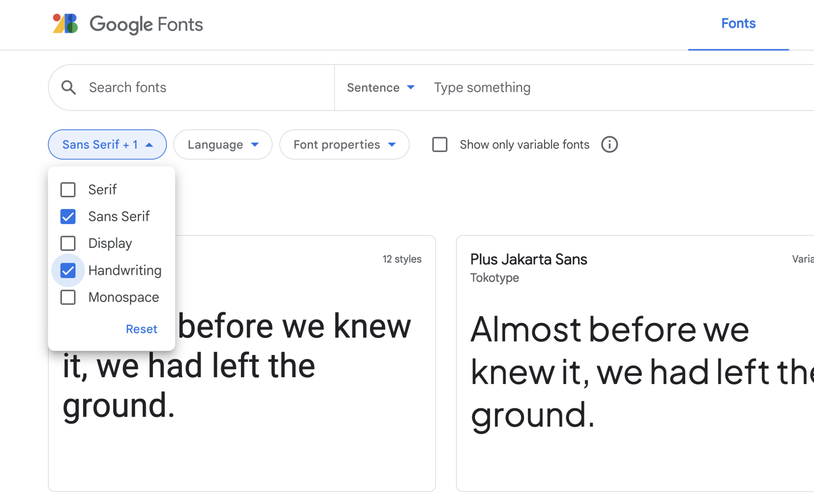Click the Sentence dropdown arrow icon
Image resolution: width=814 pixels, height=504 pixels.
pyautogui.click(x=411, y=87)
